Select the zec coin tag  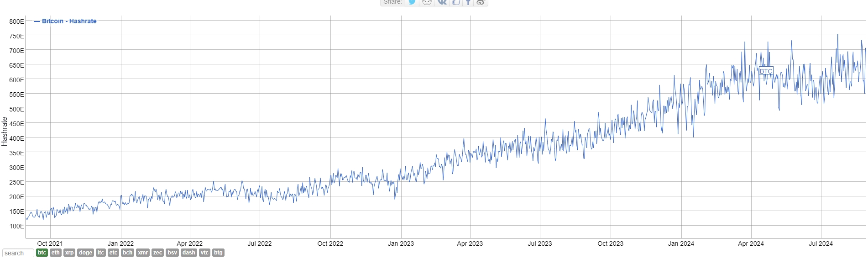(157, 253)
